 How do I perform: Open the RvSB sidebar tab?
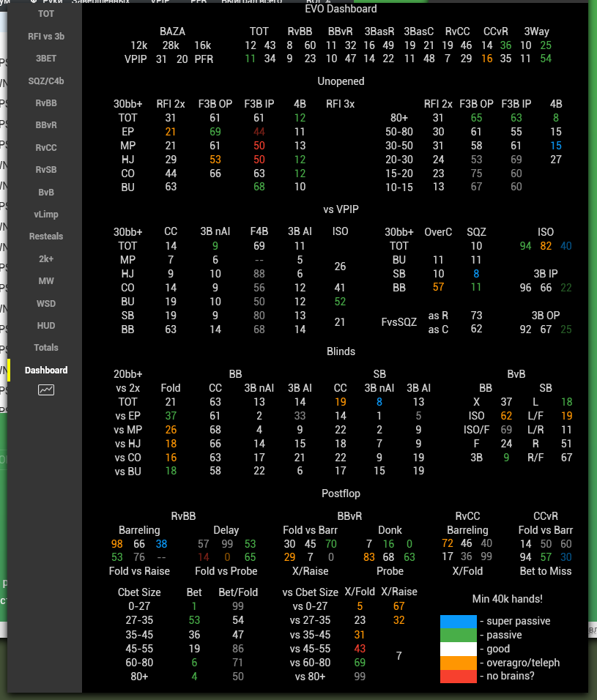(46, 170)
